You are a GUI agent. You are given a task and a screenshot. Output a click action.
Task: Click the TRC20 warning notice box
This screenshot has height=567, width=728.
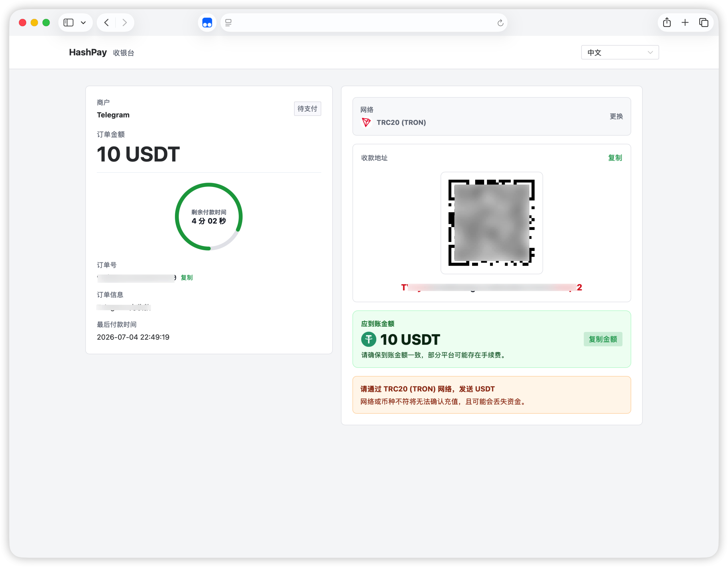[x=491, y=395]
